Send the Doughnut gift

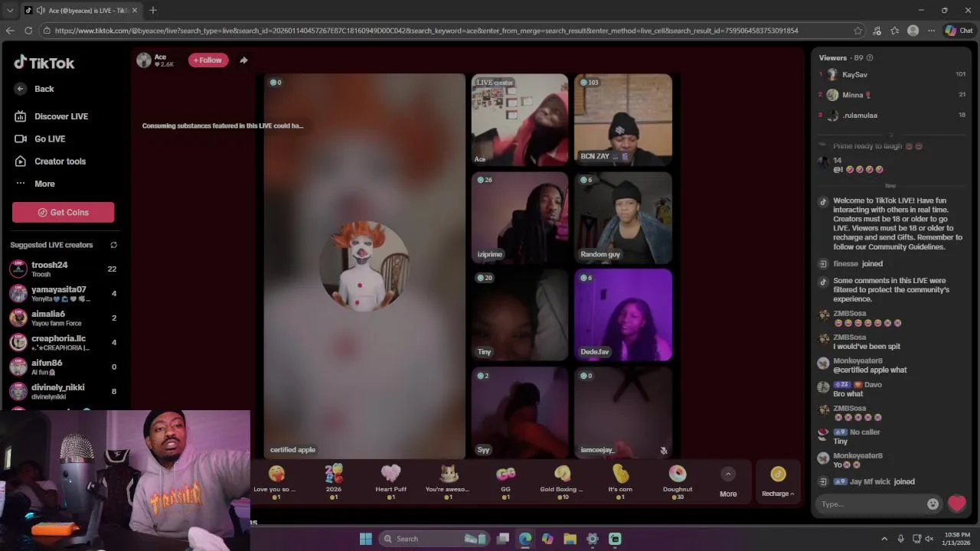(x=678, y=482)
